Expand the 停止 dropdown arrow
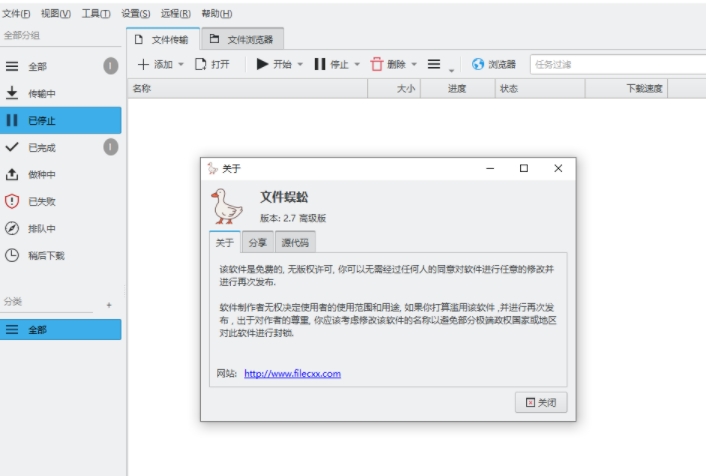 (x=357, y=65)
